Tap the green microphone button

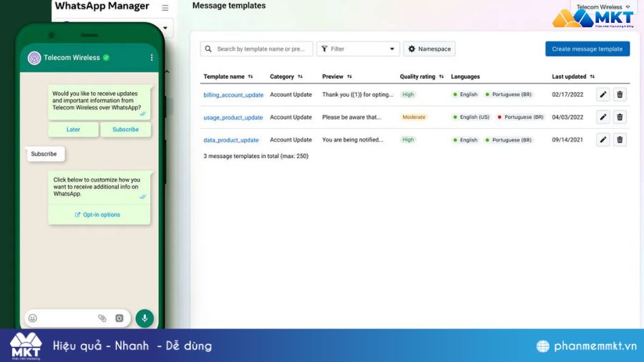pyautogui.click(x=145, y=318)
